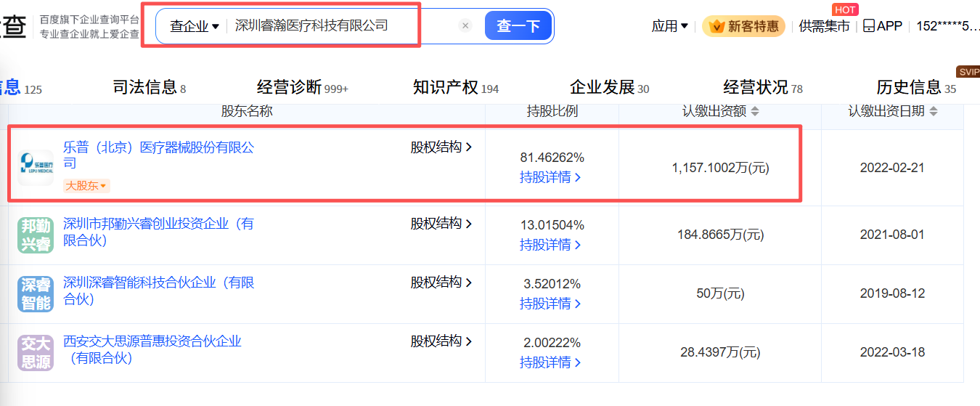The width and height of the screenshot is (980, 406).
Task: Click the company name search field
Action: point(341,26)
